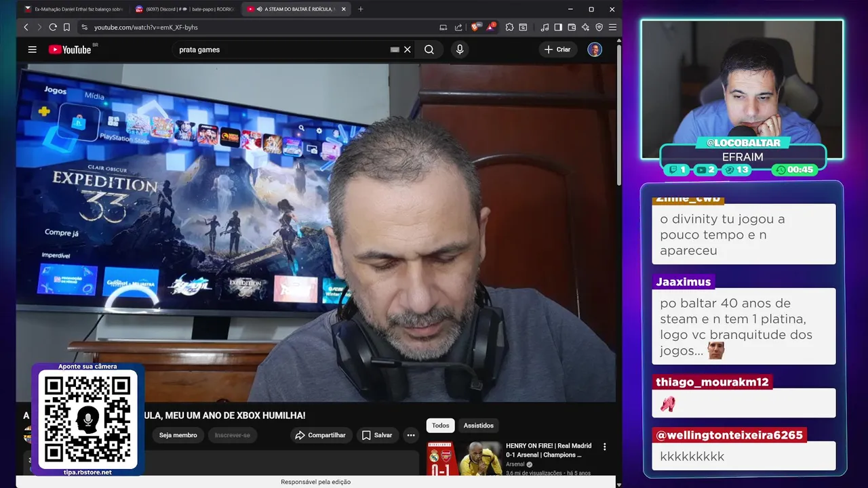Screen dimensions: 868x488
Task: Open the Brave Wallet icon
Action: [x=572, y=27]
